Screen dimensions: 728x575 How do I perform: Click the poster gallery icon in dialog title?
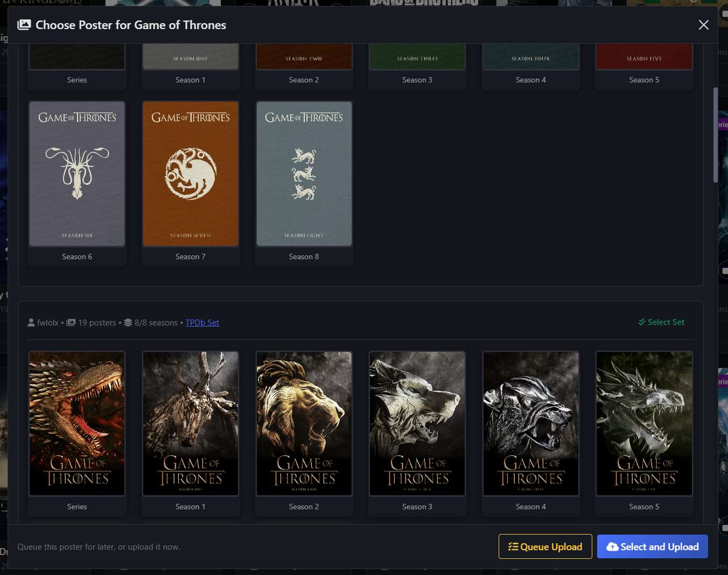[x=24, y=25]
